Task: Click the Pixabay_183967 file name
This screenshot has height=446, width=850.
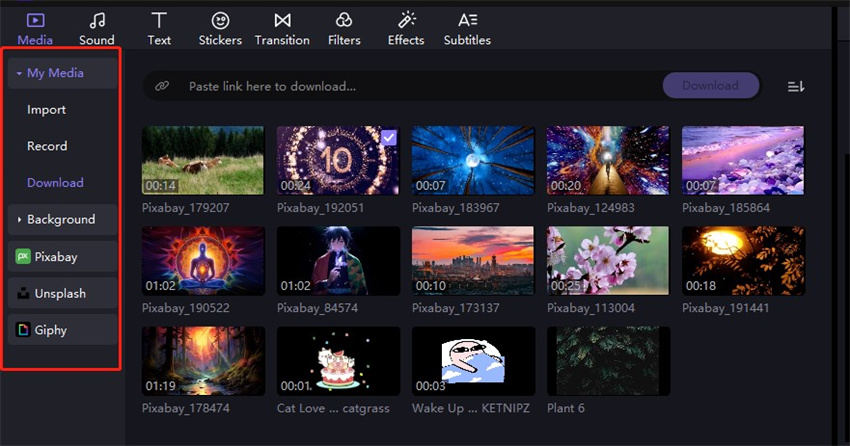Action: pyautogui.click(x=455, y=208)
